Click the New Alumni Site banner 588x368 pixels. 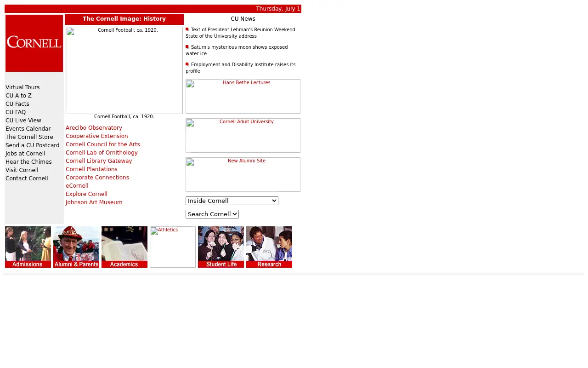[x=243, y=175]
